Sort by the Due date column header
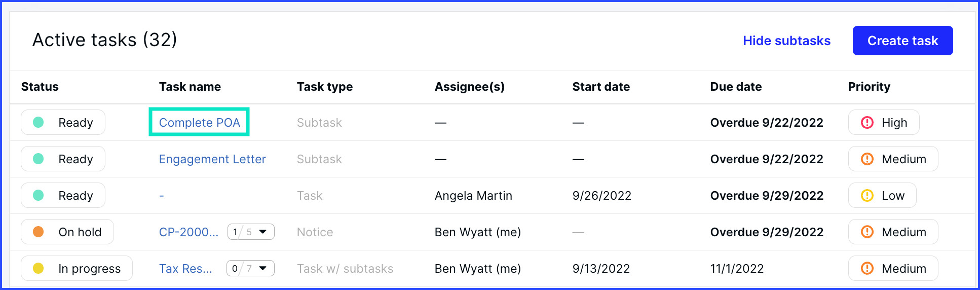 tap(736, 87)
